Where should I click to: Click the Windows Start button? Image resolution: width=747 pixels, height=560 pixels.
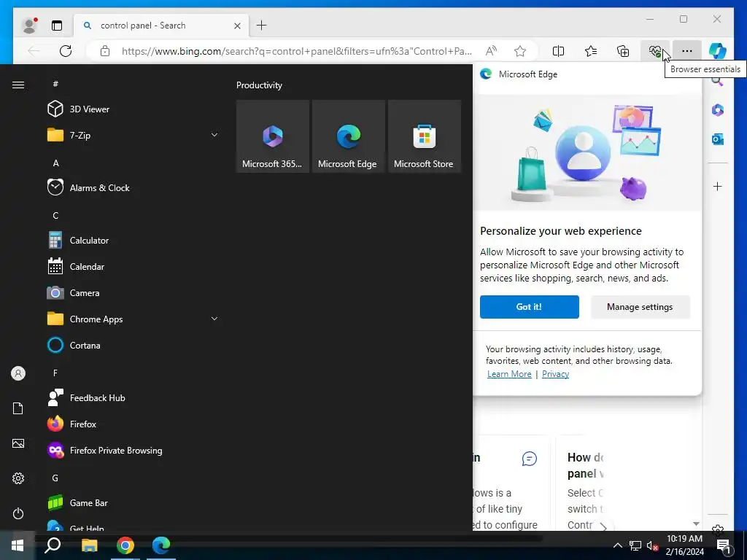pos(18,545)
